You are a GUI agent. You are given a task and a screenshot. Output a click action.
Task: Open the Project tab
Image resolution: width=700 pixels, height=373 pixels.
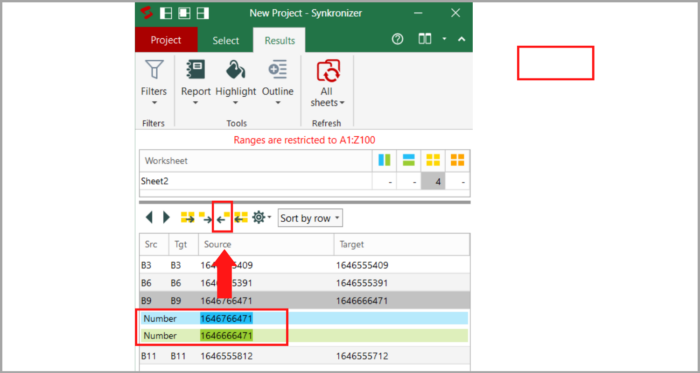click(166, 40)
